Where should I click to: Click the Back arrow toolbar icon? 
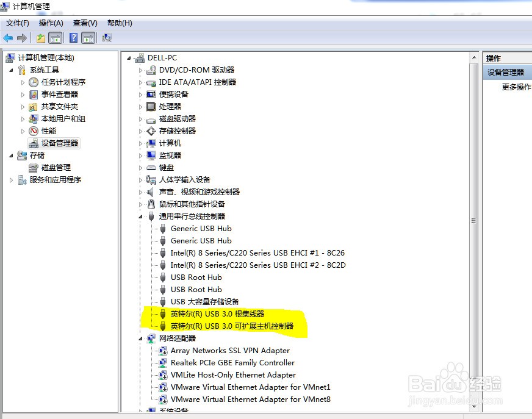pos(8,38)
